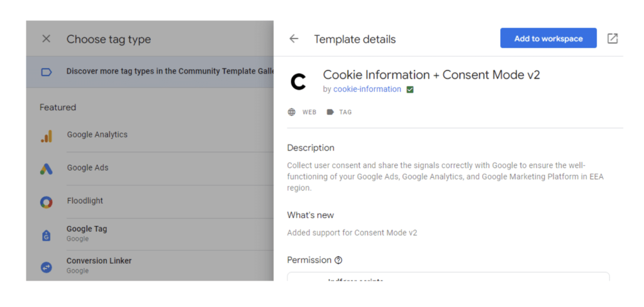Click the Permission help question mark icon
The width and height of the screenshot is (644, 307).
point(338,260)
